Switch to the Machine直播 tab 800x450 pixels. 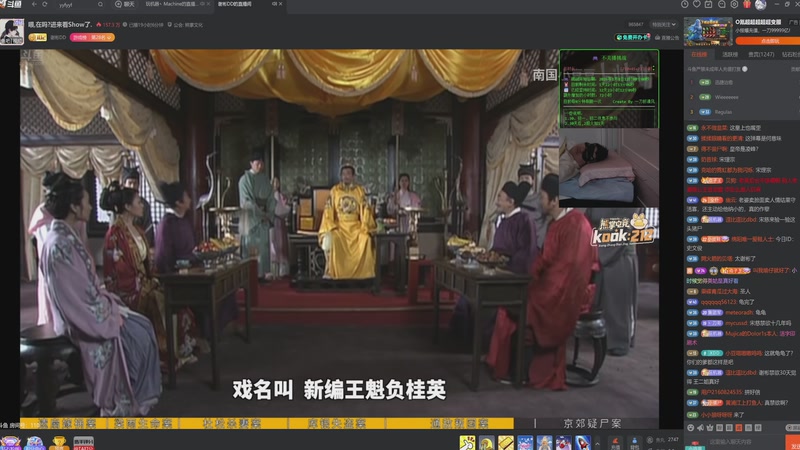(171, 4)
